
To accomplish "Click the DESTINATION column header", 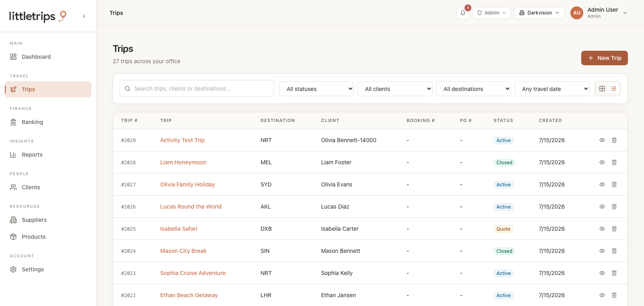I will pyautogui.click(x=278, y=120).
